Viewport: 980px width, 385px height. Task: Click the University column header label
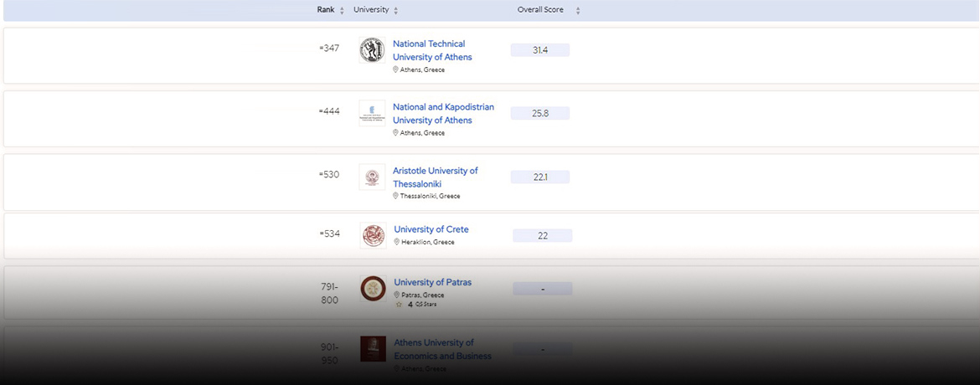pyautogui.click(x=371, y=10)
